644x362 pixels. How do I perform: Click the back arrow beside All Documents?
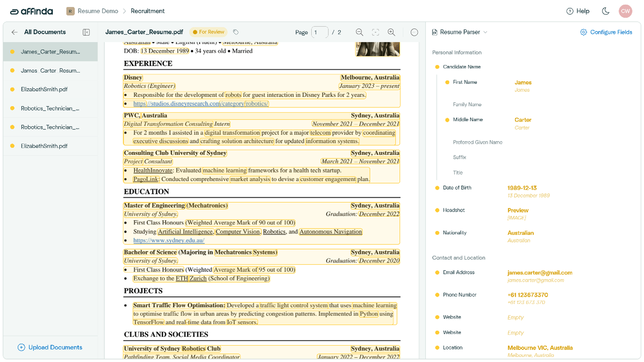[x=14, y=32]
